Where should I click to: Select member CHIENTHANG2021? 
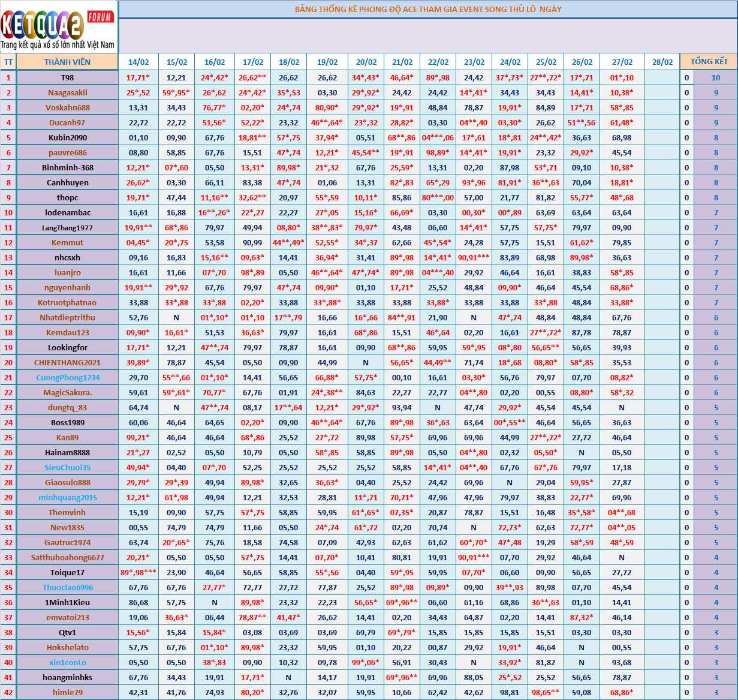click(x=67, y=362)
